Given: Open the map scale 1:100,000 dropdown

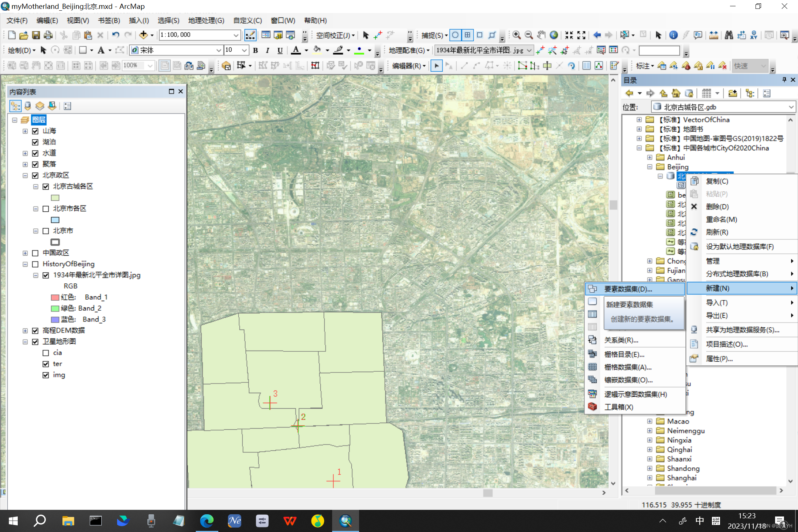Looking at the screenshot, I should (x=236, y=35).
